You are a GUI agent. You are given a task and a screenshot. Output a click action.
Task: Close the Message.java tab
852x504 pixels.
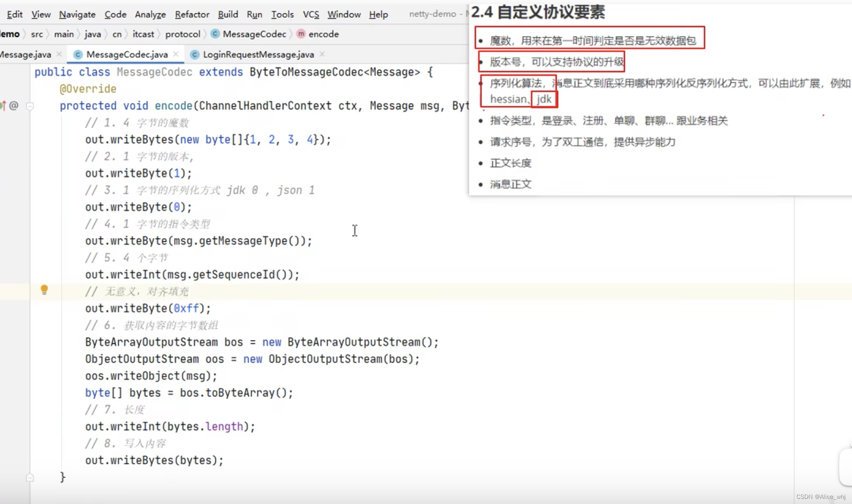coord(59,54)
